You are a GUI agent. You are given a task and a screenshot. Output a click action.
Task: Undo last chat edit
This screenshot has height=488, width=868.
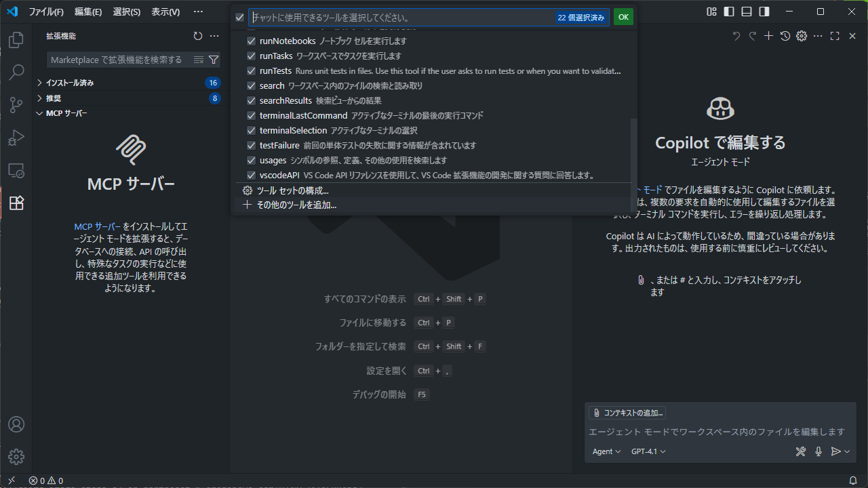click(736, 36)
